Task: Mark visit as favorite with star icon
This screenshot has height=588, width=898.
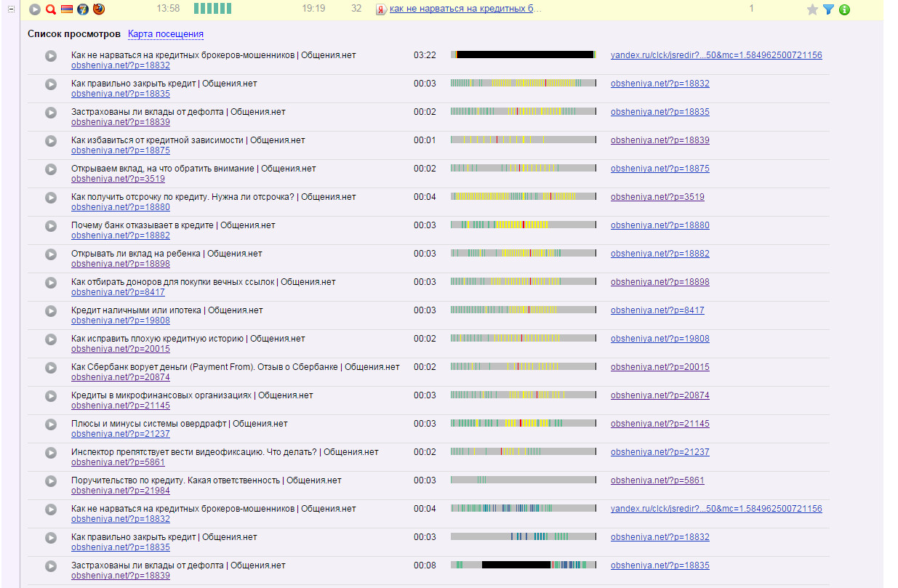Action: (x=813, y=9)
